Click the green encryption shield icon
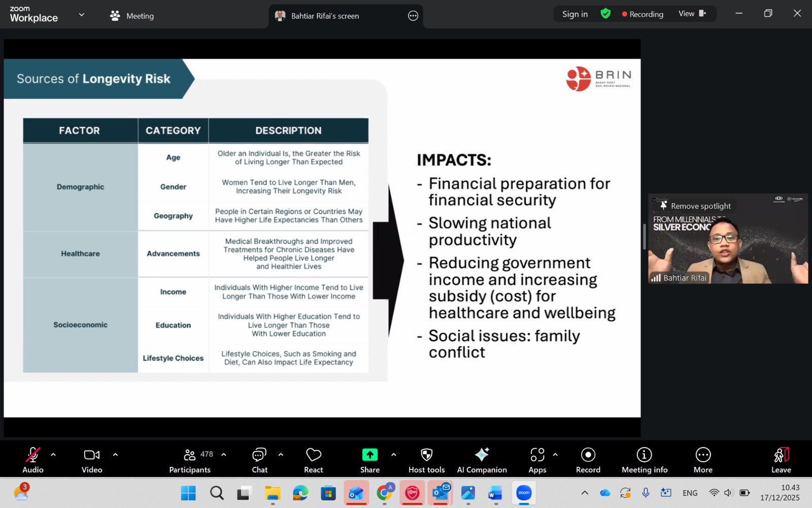The image size is (812, 508). 605,14
